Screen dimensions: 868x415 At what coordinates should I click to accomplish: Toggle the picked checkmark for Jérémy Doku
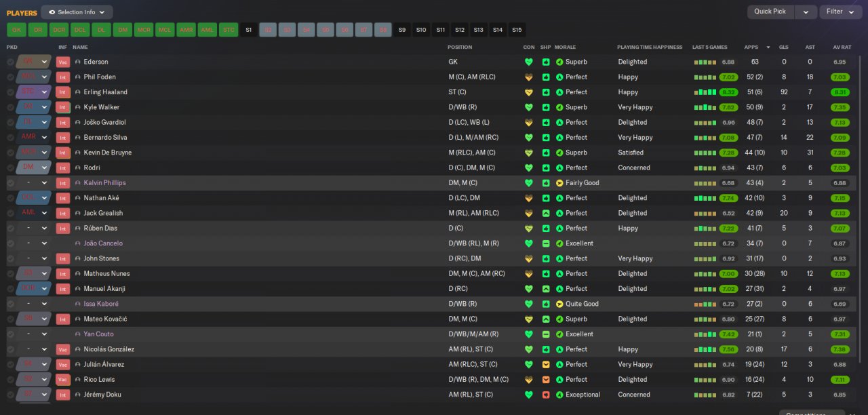pos(10,395)
